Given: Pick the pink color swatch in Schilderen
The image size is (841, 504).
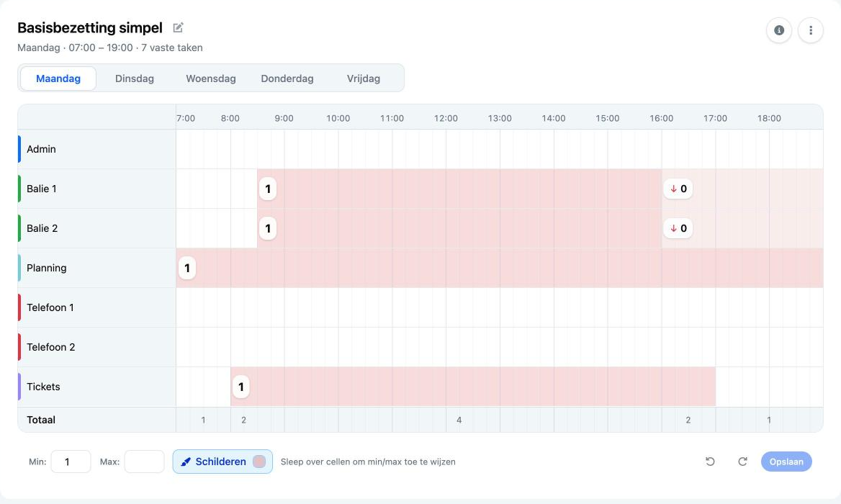Looking at the screenshot, I should click(259, 462).
